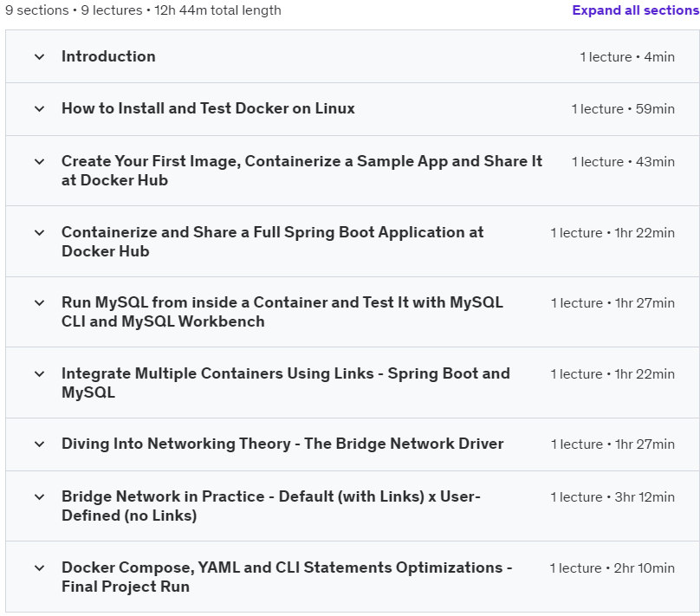The height and width of the screenshot is (616, 700).
Task: Expand chevron for Run MySQL from inside a Container
Action: 39,302
